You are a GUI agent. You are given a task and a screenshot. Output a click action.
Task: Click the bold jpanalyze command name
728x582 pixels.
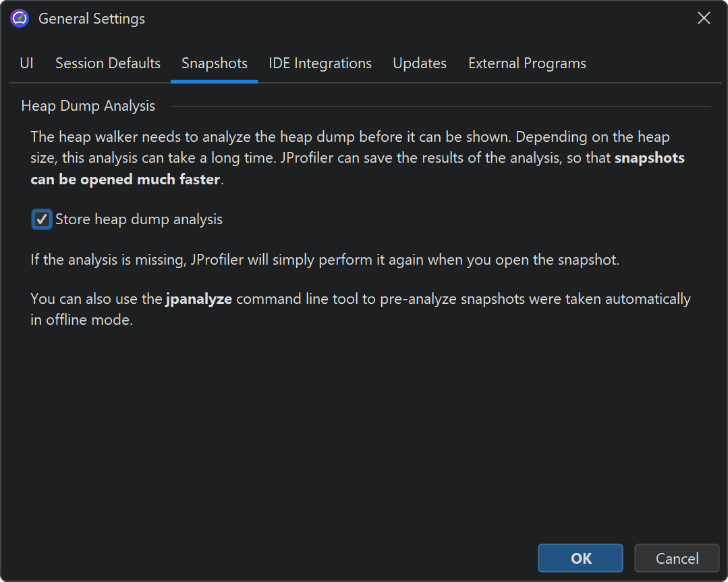point(199,299)
